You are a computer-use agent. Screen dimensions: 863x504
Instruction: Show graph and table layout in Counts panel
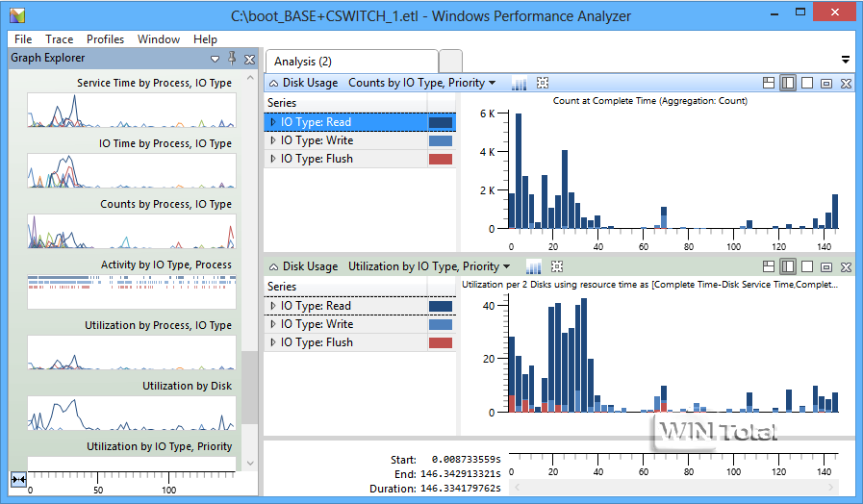click(x=769, y=83)
